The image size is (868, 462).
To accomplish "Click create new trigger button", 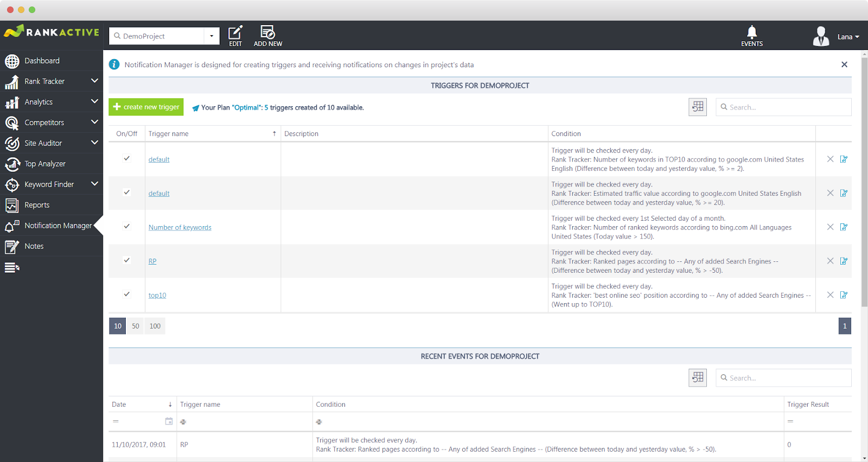I will click(146, 107).
